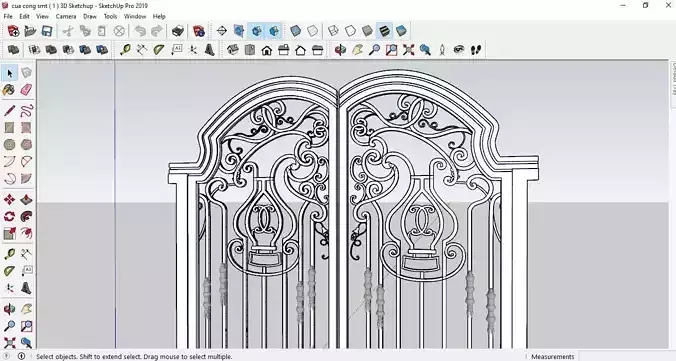Select the Push/Pull tool
This screenshot has height=361, width=676.
pyautogui.click(x=26, y=199)
